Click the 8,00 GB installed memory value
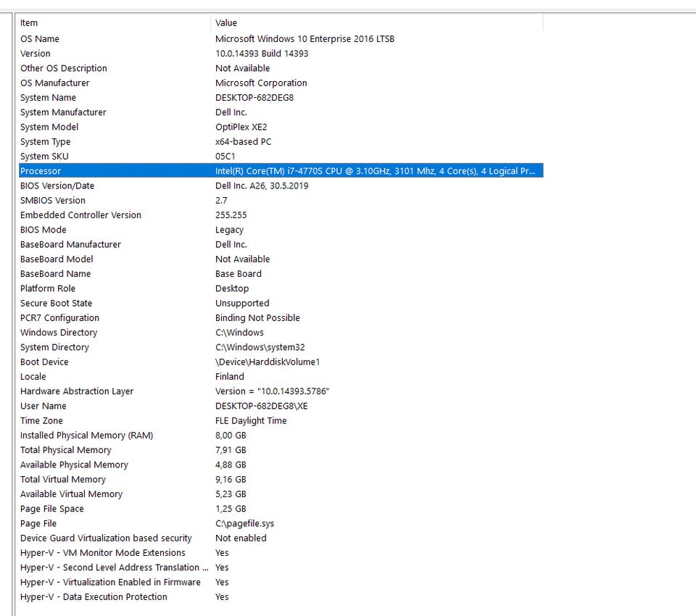Screen dimensions: 696x616 [231, 435]
